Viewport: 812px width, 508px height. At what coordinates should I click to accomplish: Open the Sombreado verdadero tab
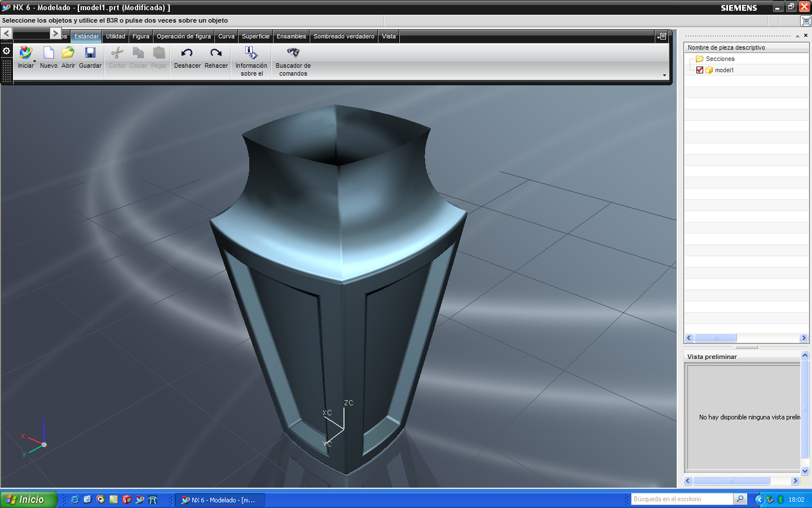pyautogui.click(x=344, y=36)
